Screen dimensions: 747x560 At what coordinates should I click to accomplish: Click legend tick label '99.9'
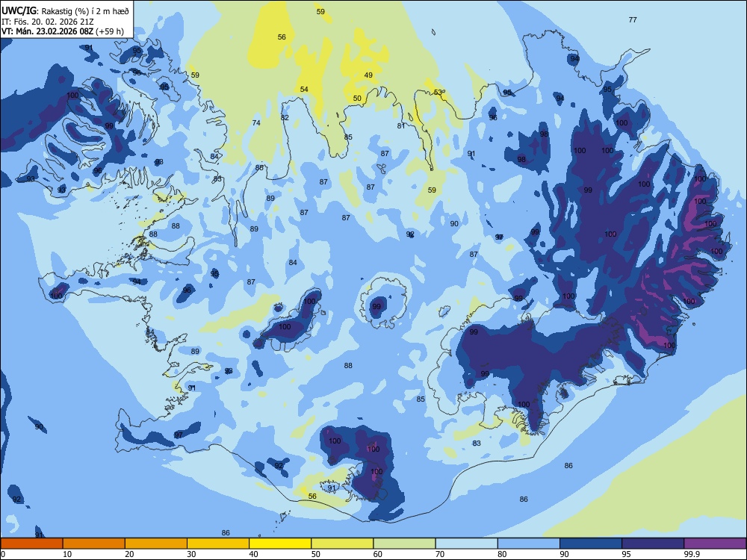click(692, 554)
